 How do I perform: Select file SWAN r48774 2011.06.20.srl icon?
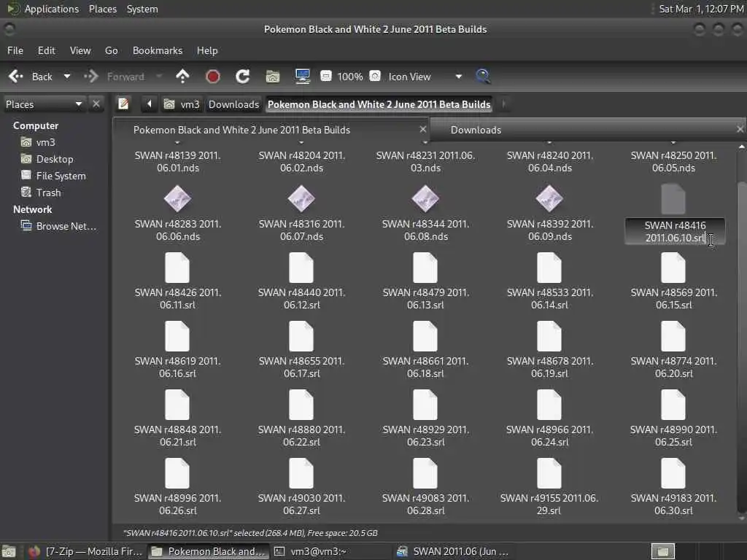tap(673, 336)
